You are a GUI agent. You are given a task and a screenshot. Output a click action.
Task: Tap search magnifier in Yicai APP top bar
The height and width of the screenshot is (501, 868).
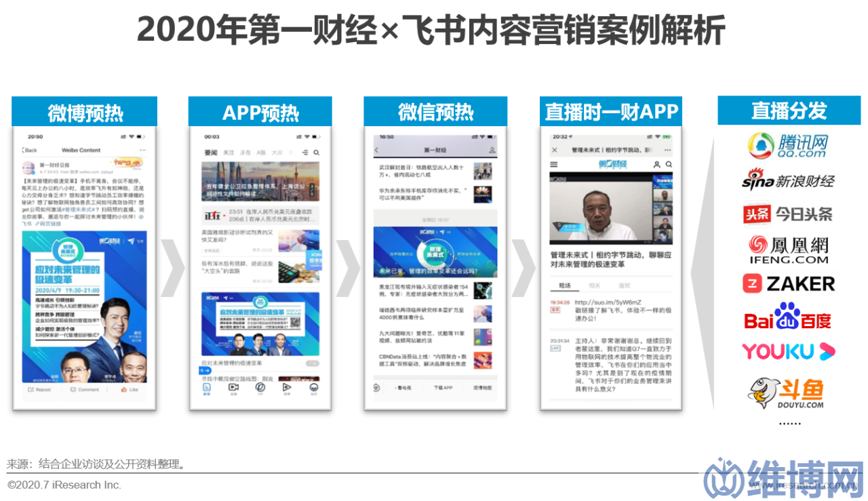coord(316,153)
